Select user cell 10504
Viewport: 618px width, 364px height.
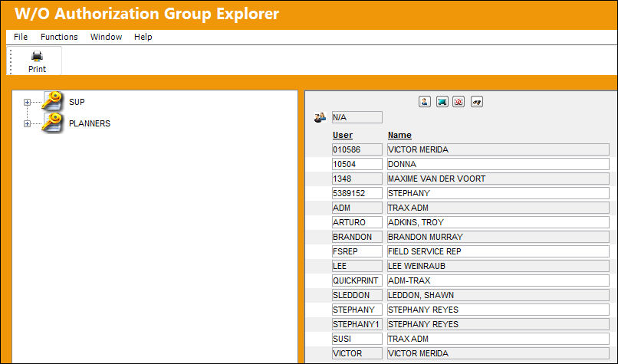[357, 164]
